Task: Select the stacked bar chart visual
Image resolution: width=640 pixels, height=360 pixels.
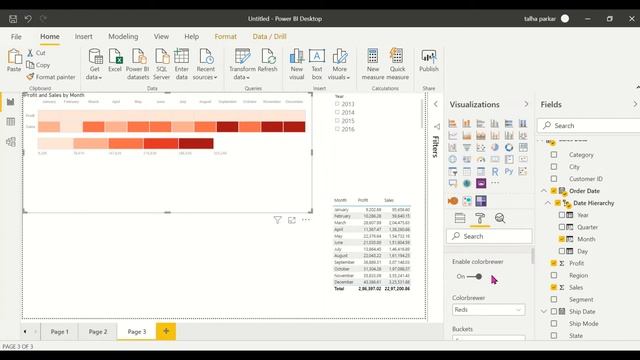Action: 453,123
